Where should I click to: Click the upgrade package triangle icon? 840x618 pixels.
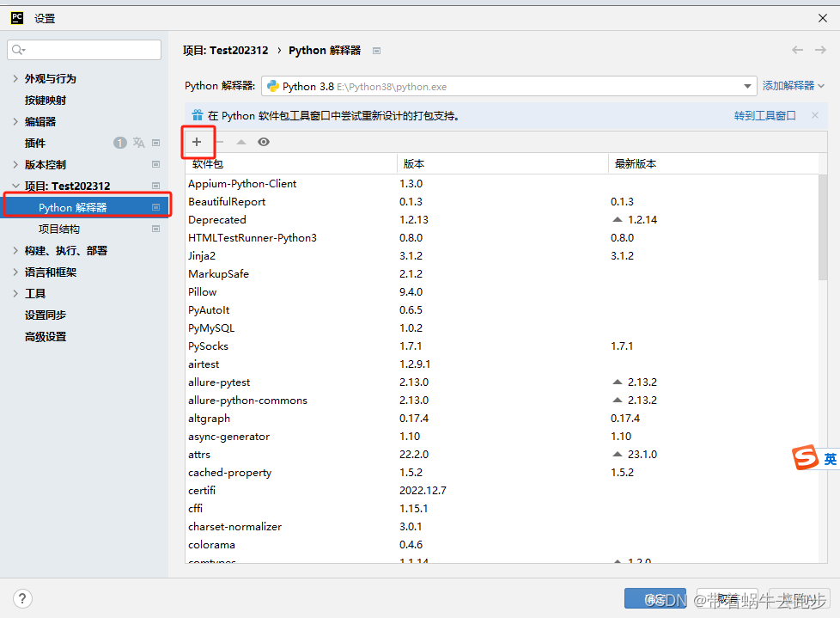click(x=241, y=142)
